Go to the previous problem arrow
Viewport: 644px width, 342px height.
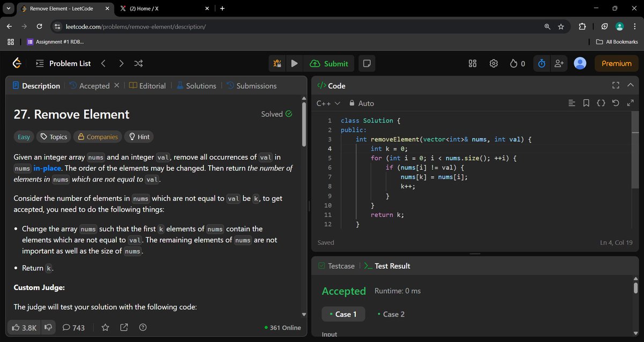pos(103,63)
